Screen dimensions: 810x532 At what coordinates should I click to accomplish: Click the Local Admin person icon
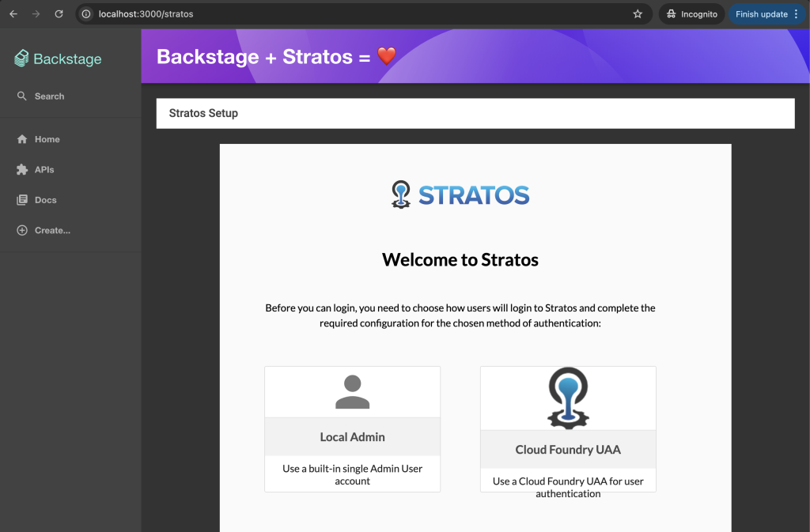(x=352, y=391)
